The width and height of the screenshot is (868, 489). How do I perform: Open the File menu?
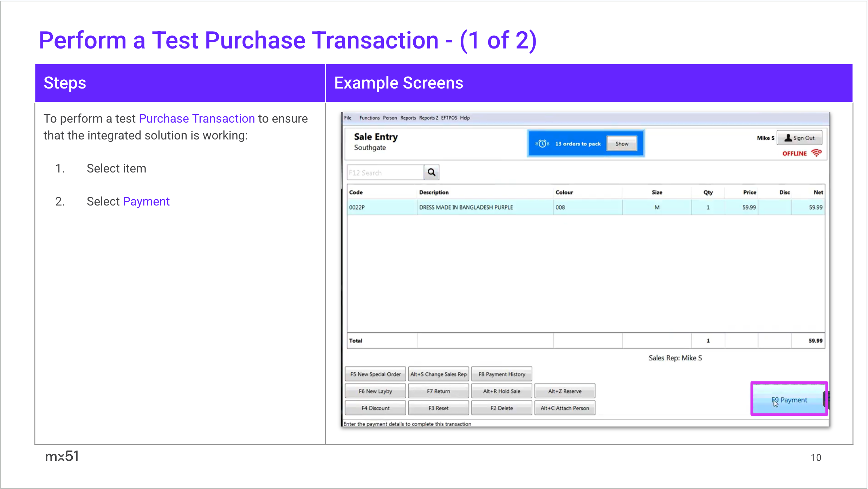348,118
